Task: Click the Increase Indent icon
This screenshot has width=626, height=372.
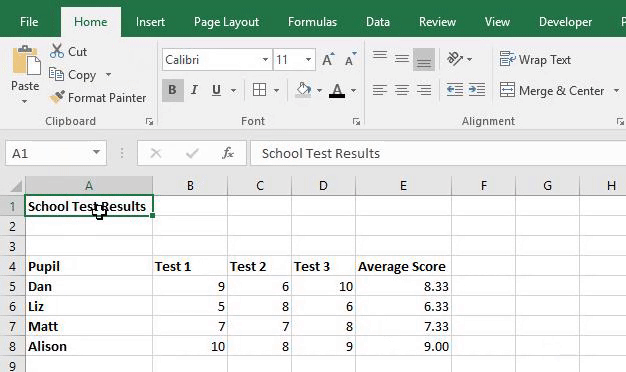Action: (477, 90)
